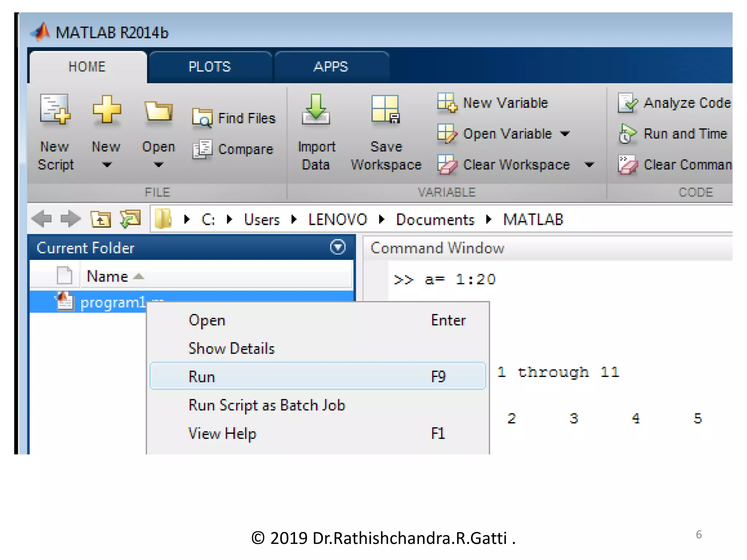Expand the Clear Workspace dropdown arrow
Image resolution: width=747 pixels, height=560 pixels.
click(x=589, y=165)
